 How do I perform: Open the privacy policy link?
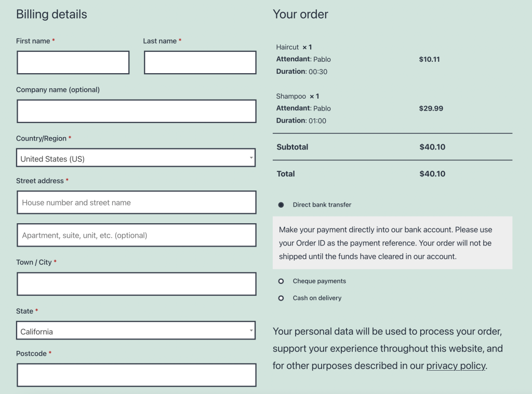(x=456, y=365)
